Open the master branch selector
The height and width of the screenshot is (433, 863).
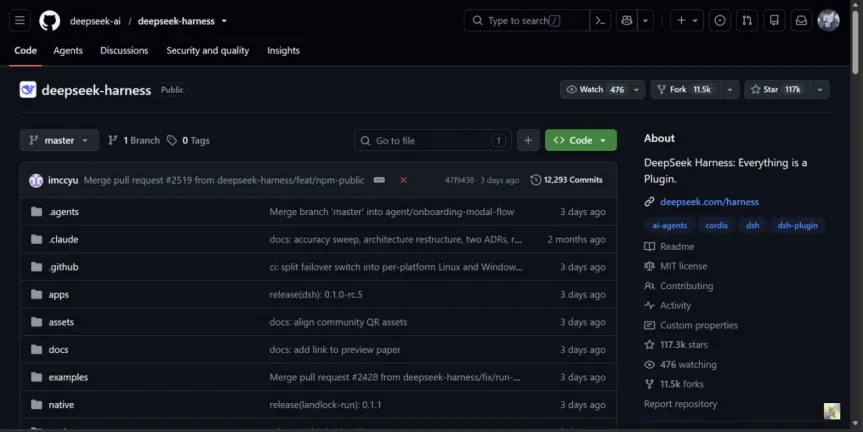59,140
